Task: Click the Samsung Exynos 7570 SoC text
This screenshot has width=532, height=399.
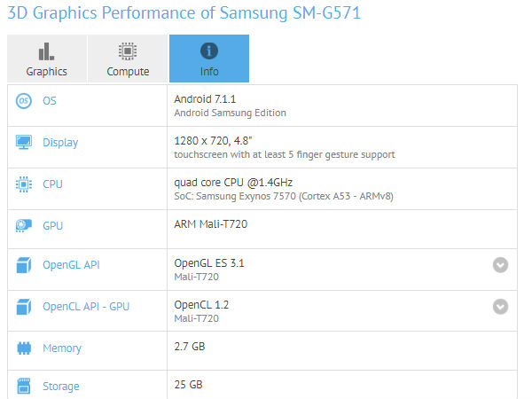Action: [x=246, y=196]
